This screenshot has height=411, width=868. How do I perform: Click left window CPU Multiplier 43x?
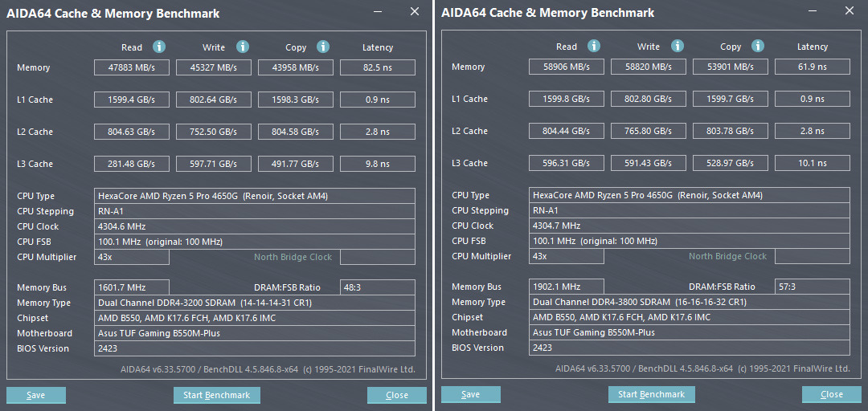pos(131,257)
